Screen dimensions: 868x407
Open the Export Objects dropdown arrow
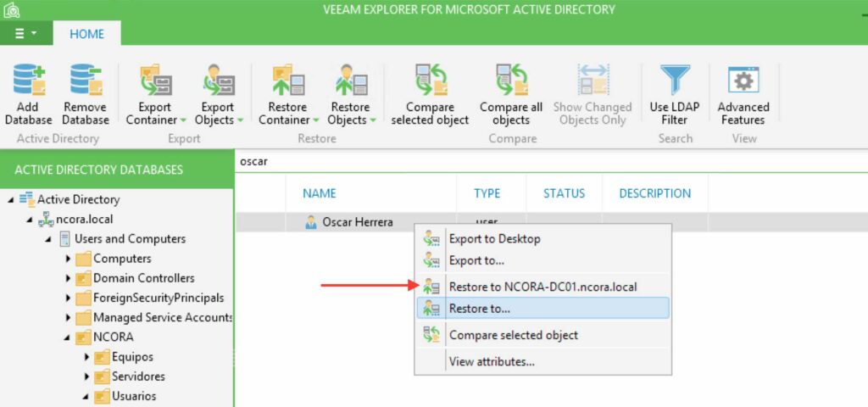tap(240, 120)
